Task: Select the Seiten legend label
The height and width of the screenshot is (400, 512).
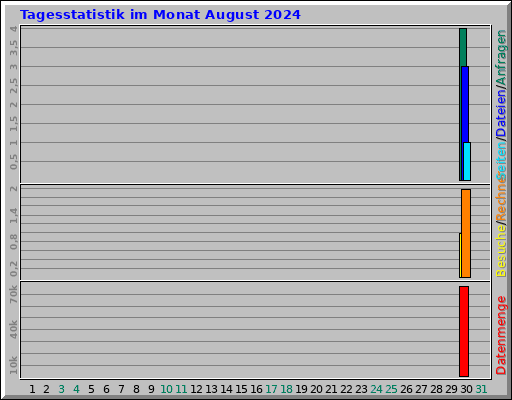Action: click(501, 161)
